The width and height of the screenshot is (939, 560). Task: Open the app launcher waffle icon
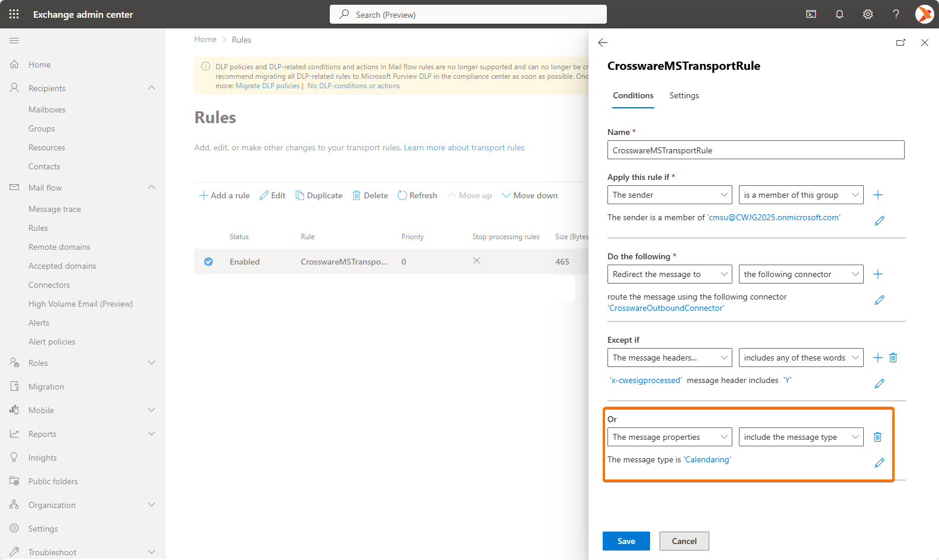14,14
